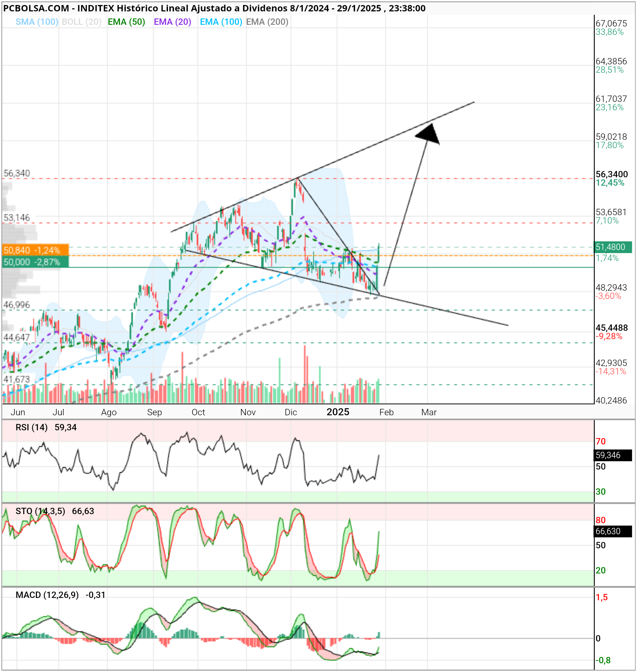Image resolution: width=637 pixels, height=672 pixels.
Task: Click the Feb month label
Action: click(x=387, y=412)
